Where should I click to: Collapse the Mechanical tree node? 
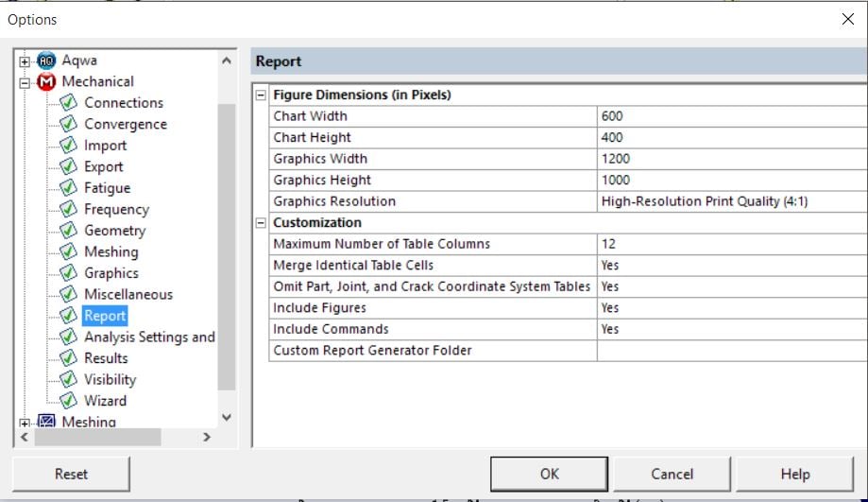[x=25, y=83]
